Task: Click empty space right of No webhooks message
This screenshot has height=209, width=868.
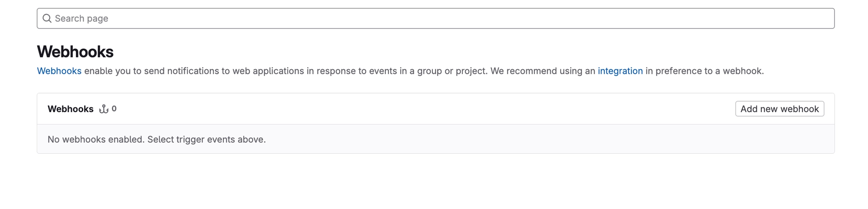Action: click(x=551, y=139)
